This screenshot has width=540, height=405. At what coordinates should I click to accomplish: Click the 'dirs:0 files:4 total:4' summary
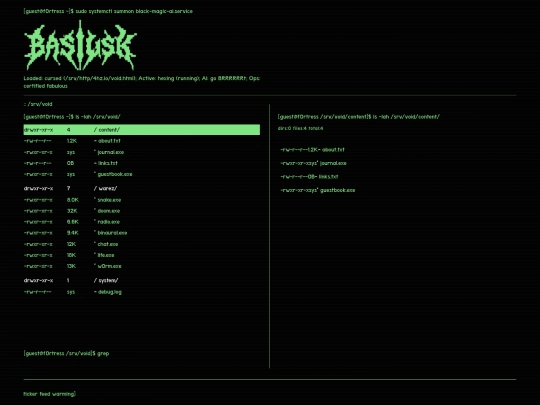300,128
